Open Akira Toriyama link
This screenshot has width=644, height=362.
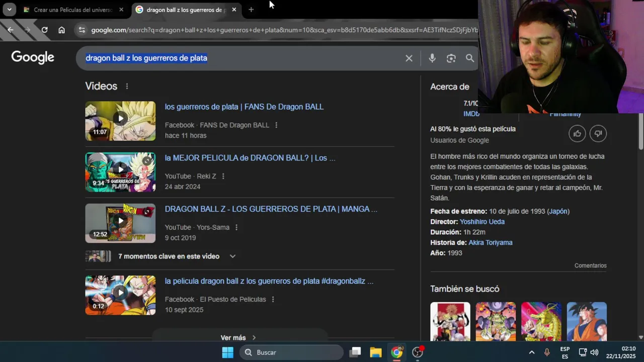[491, 243]
